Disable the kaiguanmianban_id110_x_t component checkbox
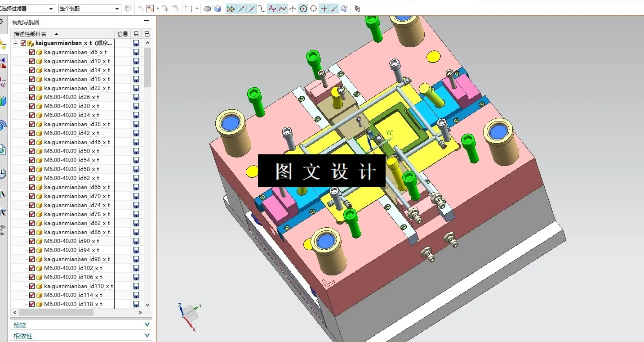This screenshot has width=644, height=342. [31, 286]
